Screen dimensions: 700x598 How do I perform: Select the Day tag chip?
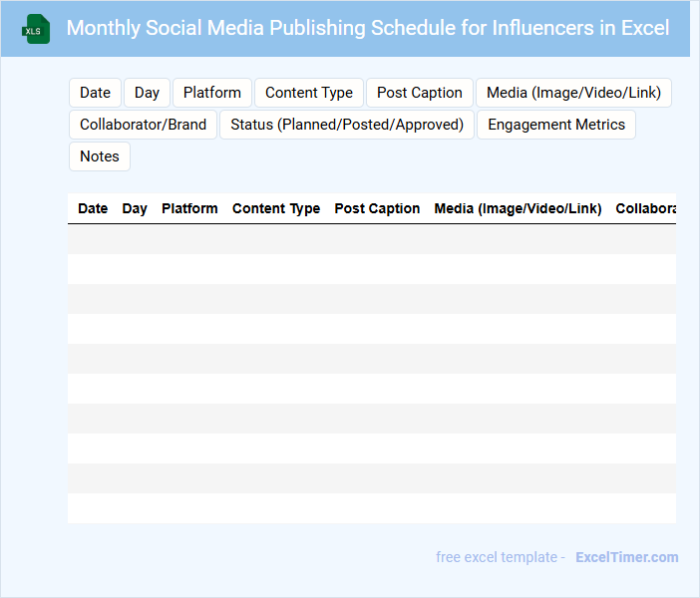click(147, 93)
